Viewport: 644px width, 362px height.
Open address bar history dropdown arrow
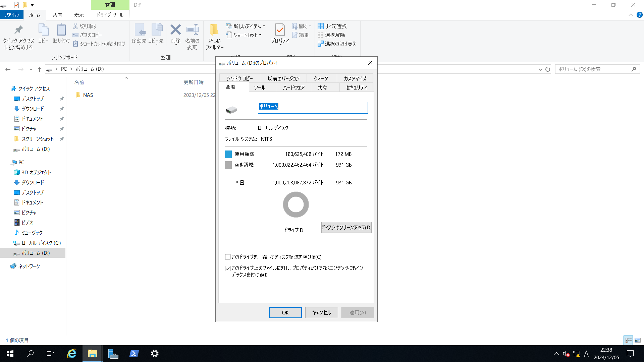[540, 69]
